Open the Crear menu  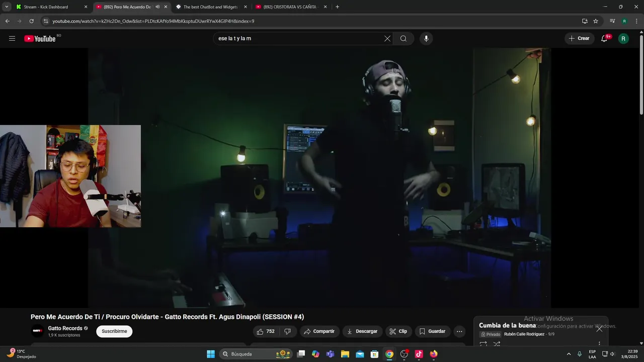point(579,39)
